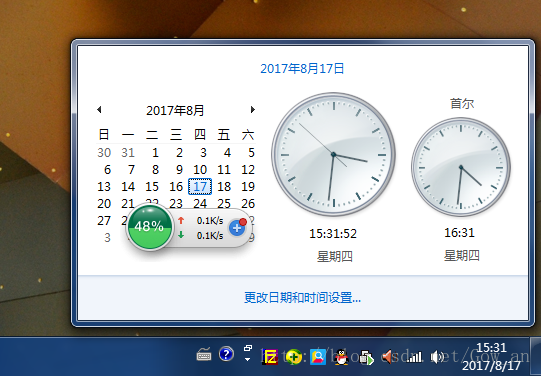The width and height of the screenshot is (541, 376).
Task: Select date 25 in the calendar
Action: pos(224,204)
